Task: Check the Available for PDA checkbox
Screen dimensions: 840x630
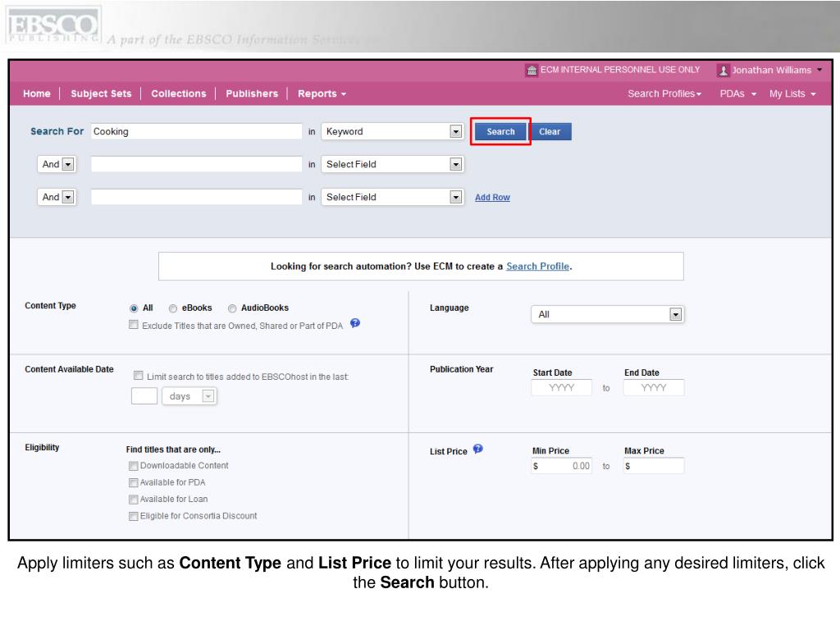Action: [134, 482]
